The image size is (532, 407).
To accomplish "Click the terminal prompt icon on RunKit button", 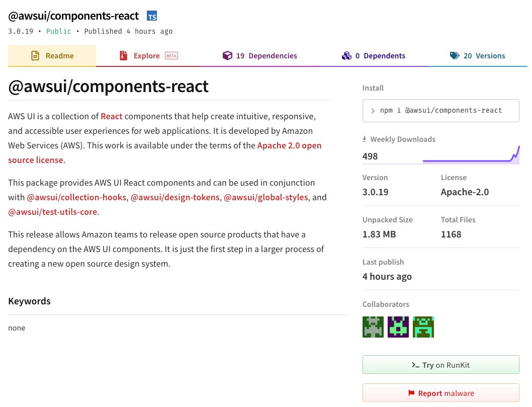I will [415, 365].
